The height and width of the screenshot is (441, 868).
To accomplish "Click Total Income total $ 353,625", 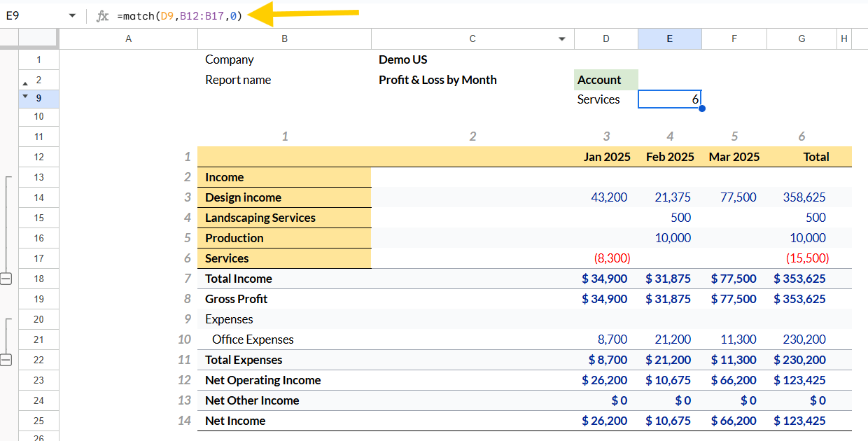I will pos(802,279).
